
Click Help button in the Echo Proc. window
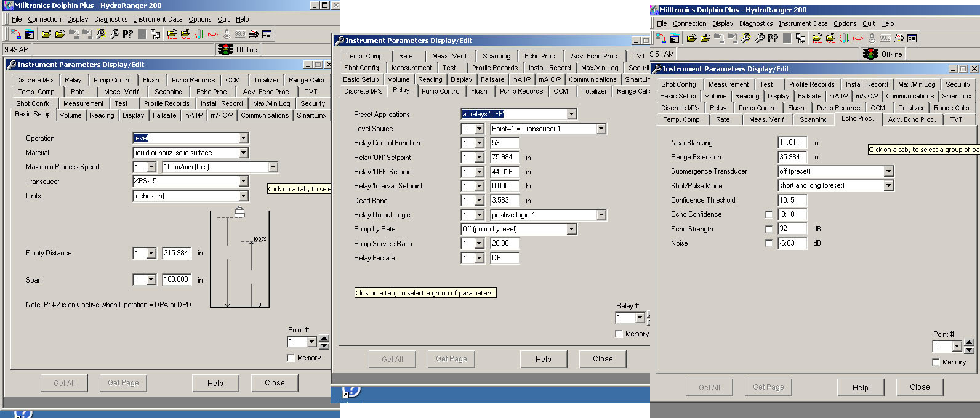tap(861, 387)
